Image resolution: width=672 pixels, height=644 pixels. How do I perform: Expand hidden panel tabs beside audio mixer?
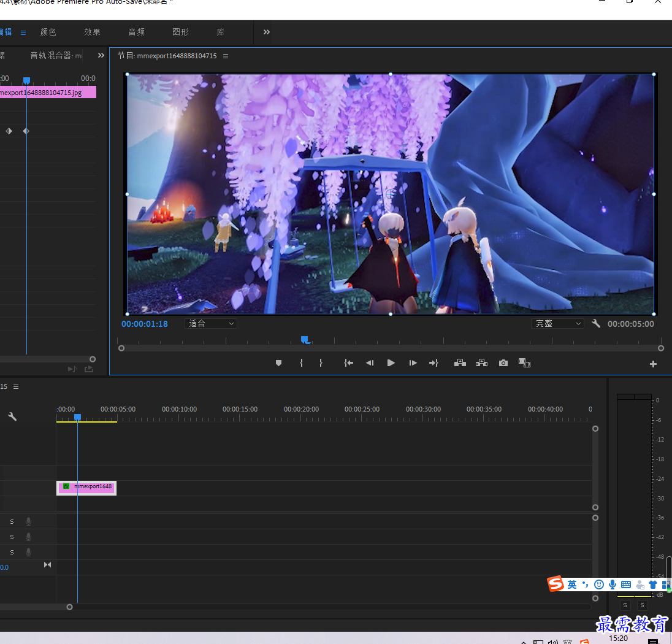point(101,55)
